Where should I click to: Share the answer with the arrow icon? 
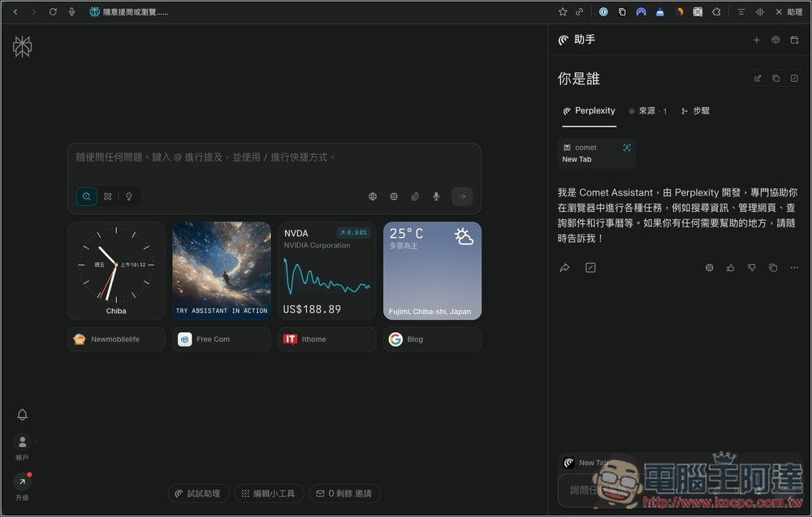[x=564, y=268]
